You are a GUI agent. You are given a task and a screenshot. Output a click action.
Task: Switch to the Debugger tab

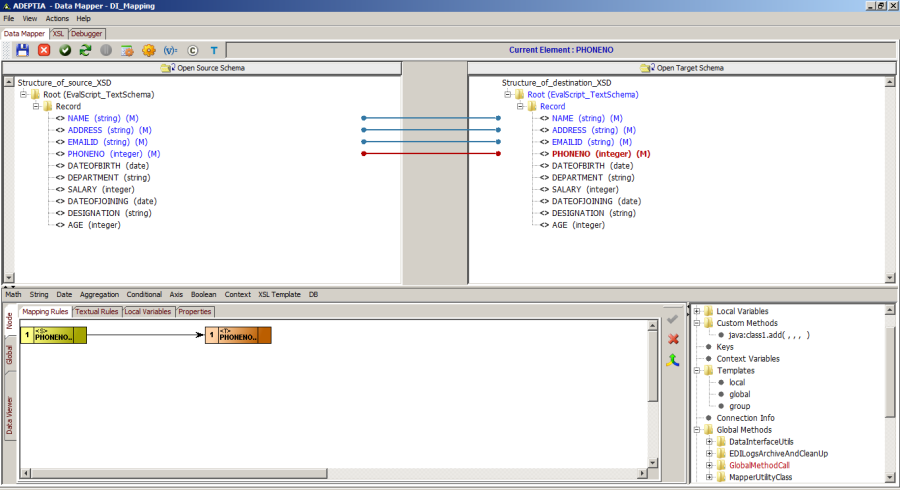pos(86,33)
